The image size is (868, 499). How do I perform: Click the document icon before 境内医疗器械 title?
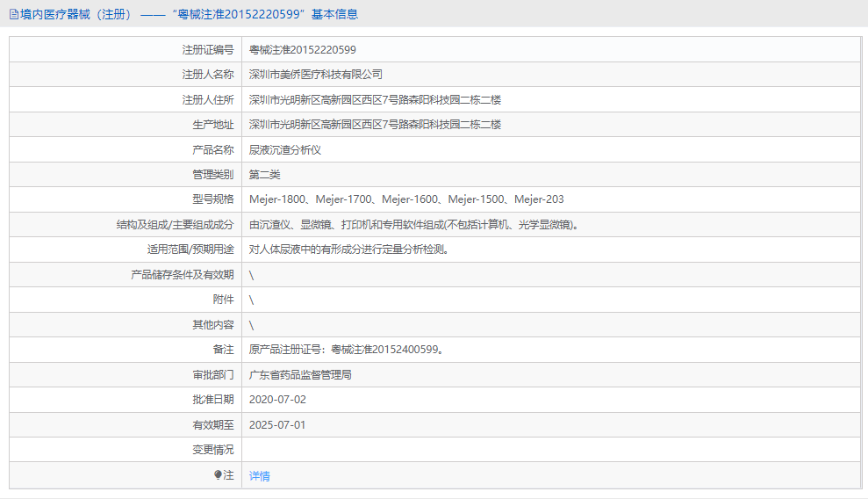[x=14, y=14]
